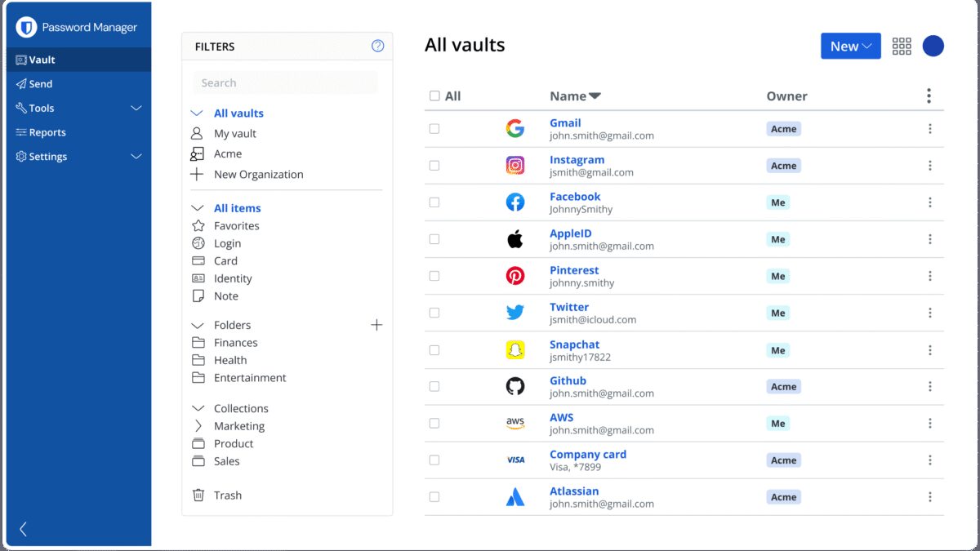Select the Github item checkbox
This screenshot has width=980, height=551.
point(434,386)
